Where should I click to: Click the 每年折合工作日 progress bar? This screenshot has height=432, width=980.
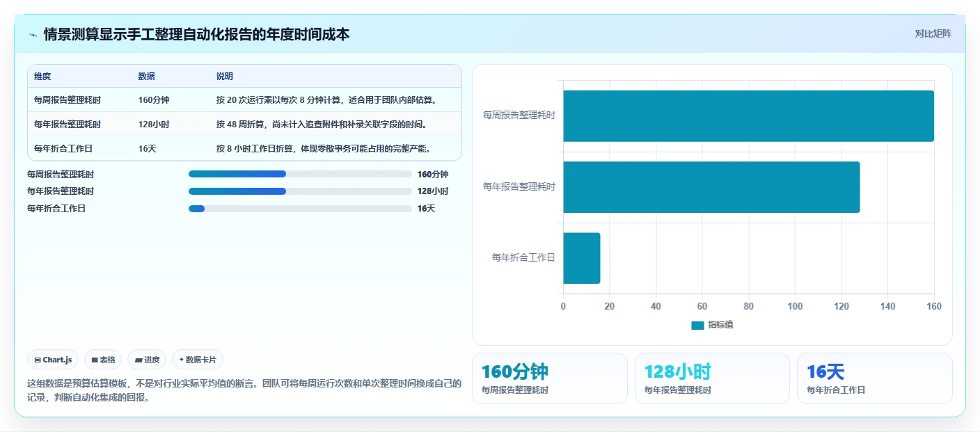(300, 208)
